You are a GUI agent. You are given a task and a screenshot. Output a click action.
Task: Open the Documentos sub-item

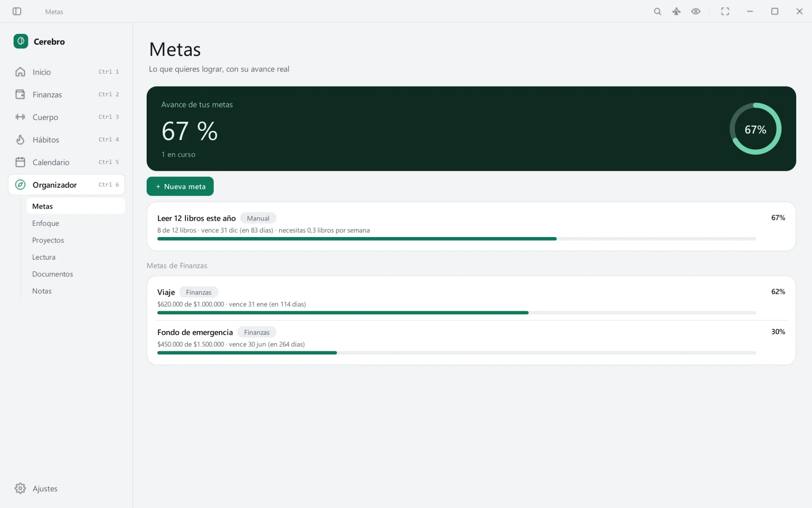tap(75, 274)
